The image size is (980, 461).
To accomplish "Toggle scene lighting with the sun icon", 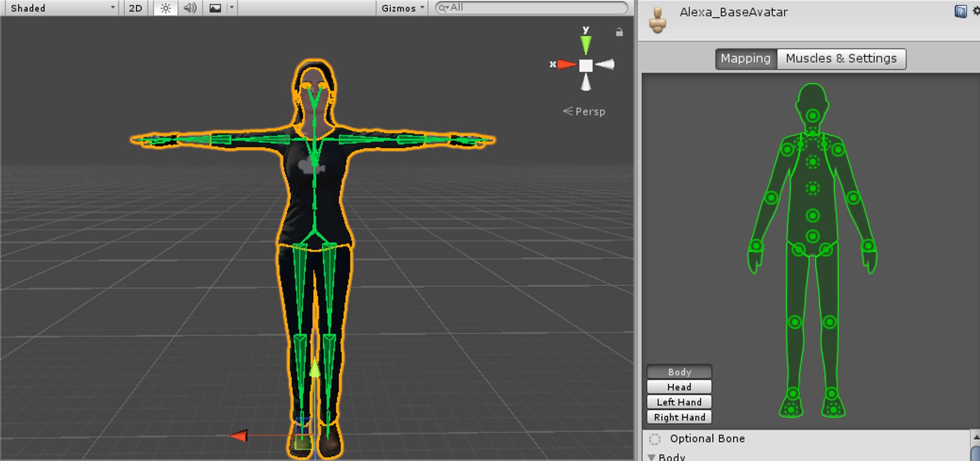I will click(165, 8).
